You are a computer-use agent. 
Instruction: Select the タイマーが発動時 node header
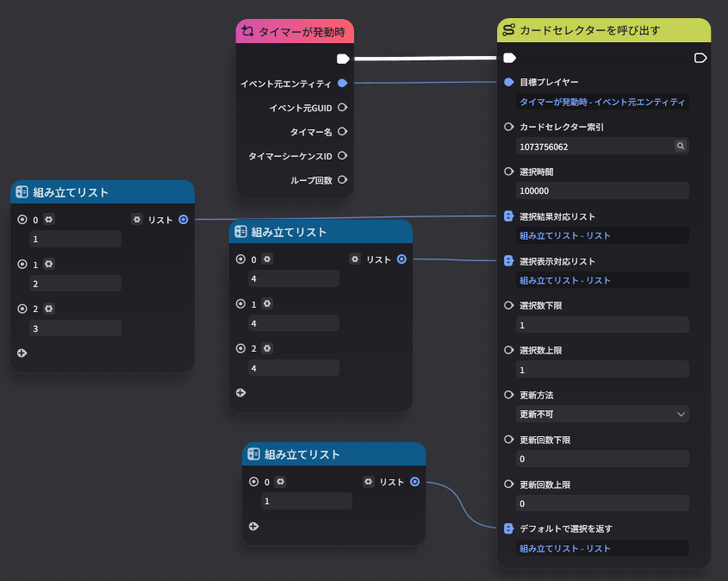pos(295,32)
